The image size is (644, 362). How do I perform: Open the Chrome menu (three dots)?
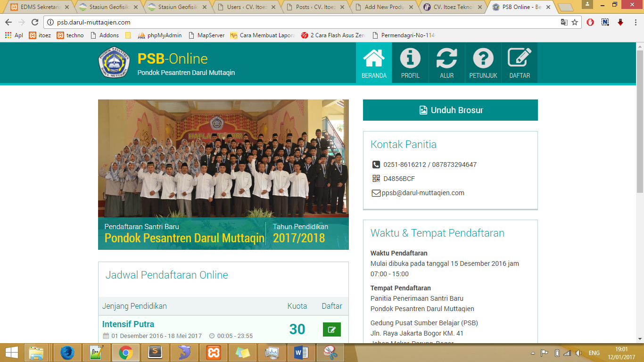click(635, 22)
